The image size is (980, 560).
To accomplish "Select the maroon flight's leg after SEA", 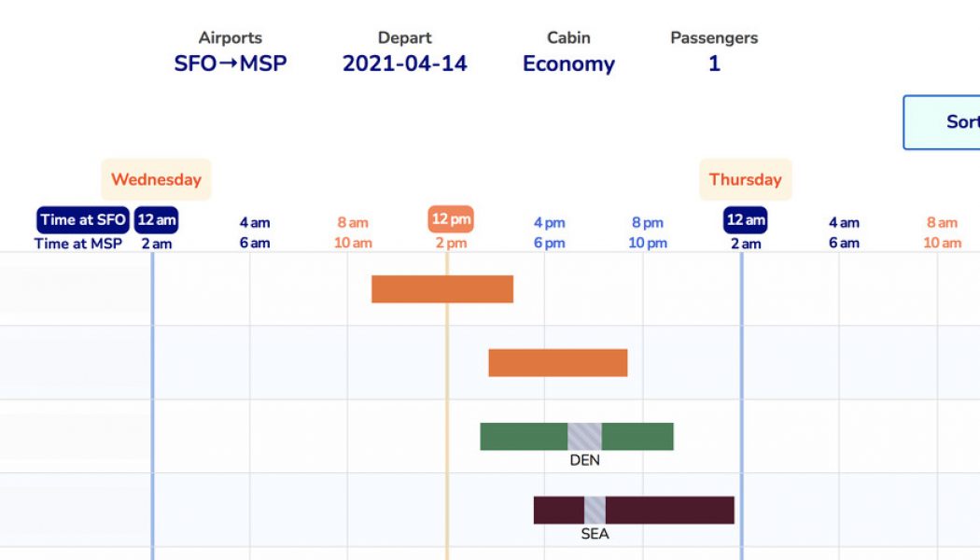I will click(669, 511).
